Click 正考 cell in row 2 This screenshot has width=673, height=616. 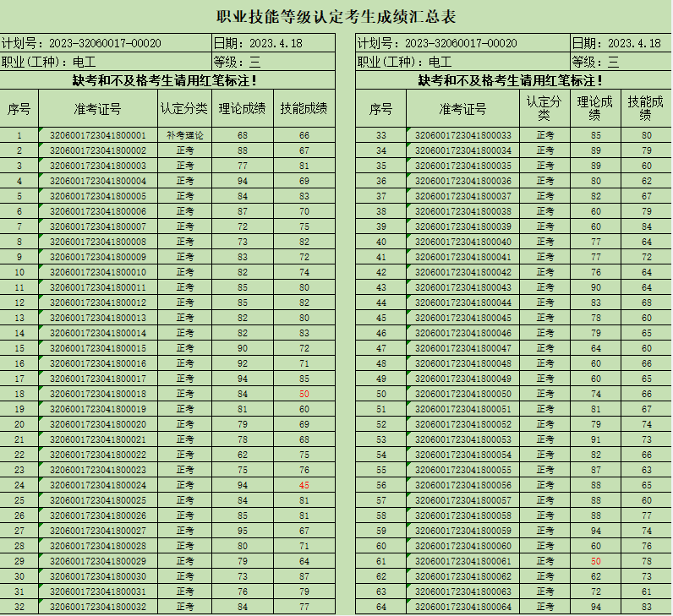click(184, 150)
